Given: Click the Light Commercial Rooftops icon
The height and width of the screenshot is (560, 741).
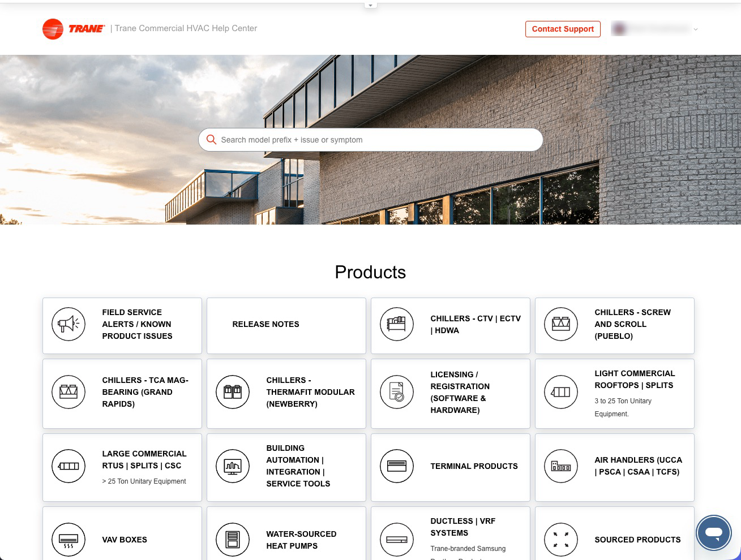Looking at the screenshot, I should (x=561, y=392).
